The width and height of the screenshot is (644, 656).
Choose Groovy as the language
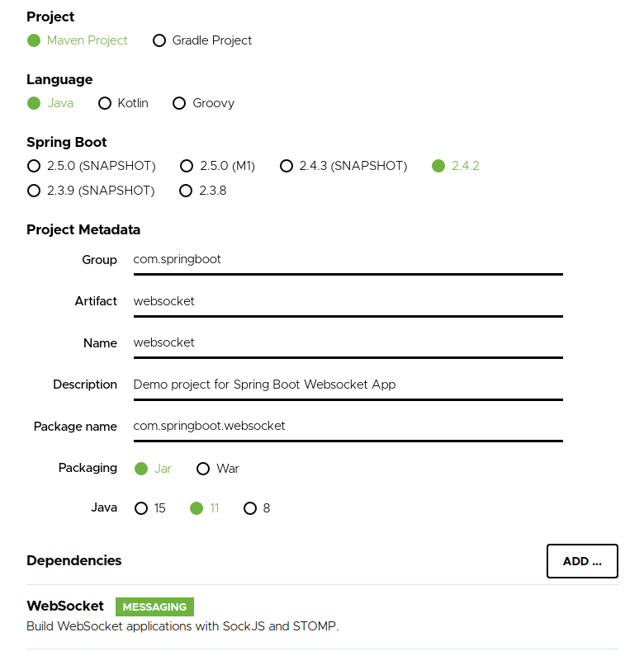coord(203,103)
